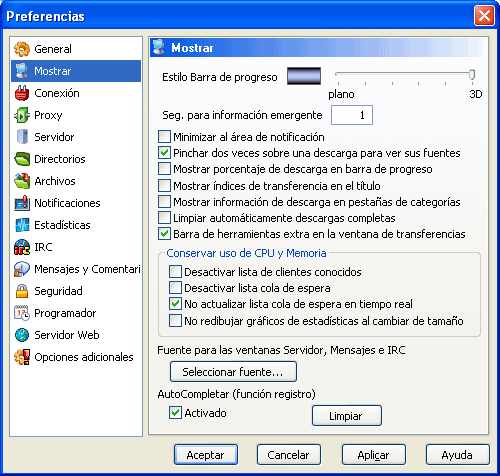Check Desactivar lista cola de espera
The width and height of the screenshot is (500, 476).
coord(175,288)
